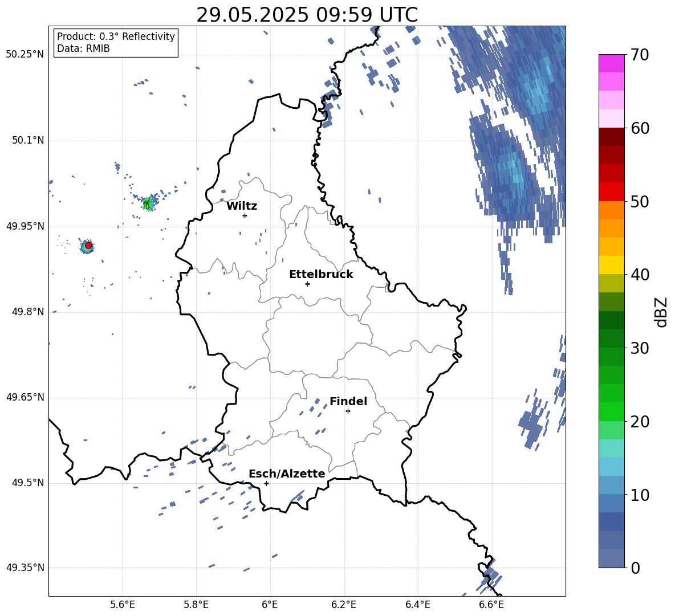675x616 pixels.
Task: Click the red radar marker dot
Action: [x=88, y=246]
